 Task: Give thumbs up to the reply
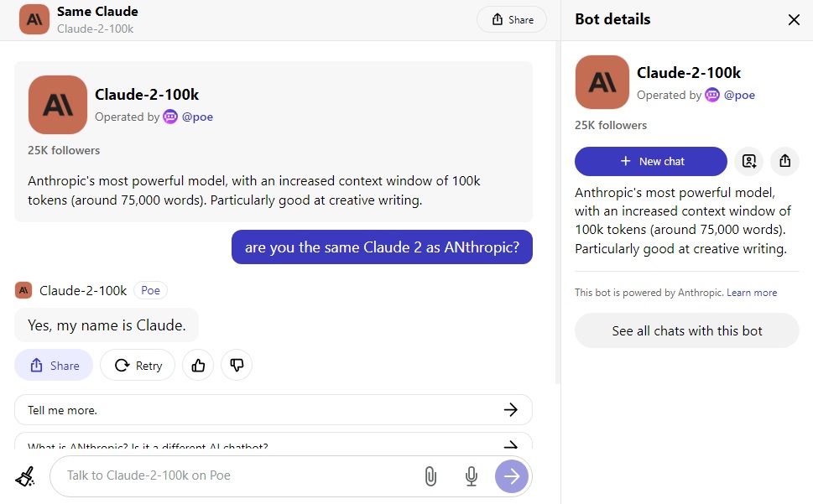point(198,365)
